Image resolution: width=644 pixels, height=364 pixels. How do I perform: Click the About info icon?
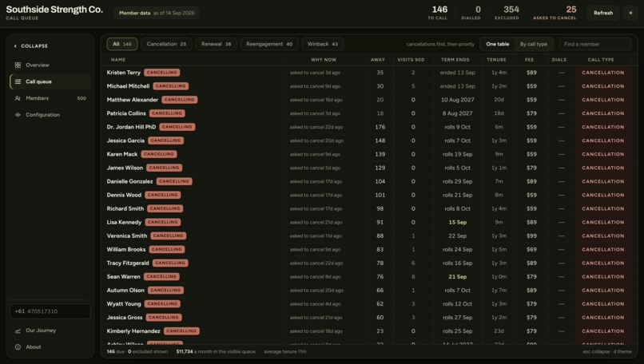click(18, 346)
